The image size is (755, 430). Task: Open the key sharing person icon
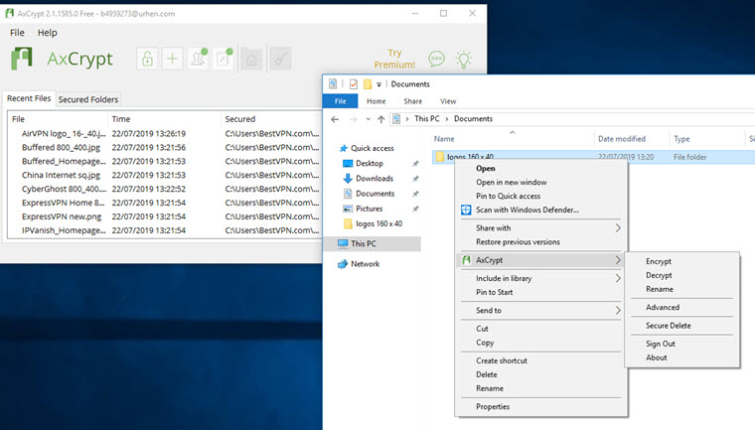pos(198,59)
